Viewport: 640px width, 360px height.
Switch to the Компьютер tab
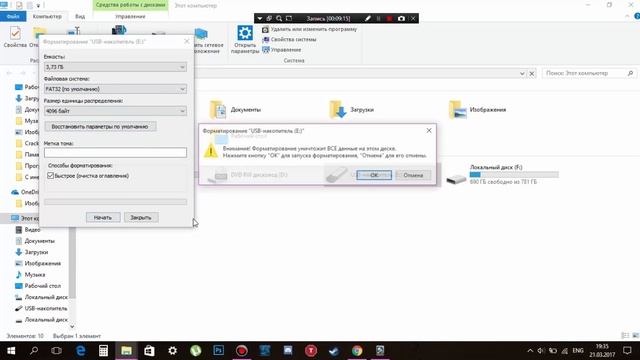[x=47, y=16]
